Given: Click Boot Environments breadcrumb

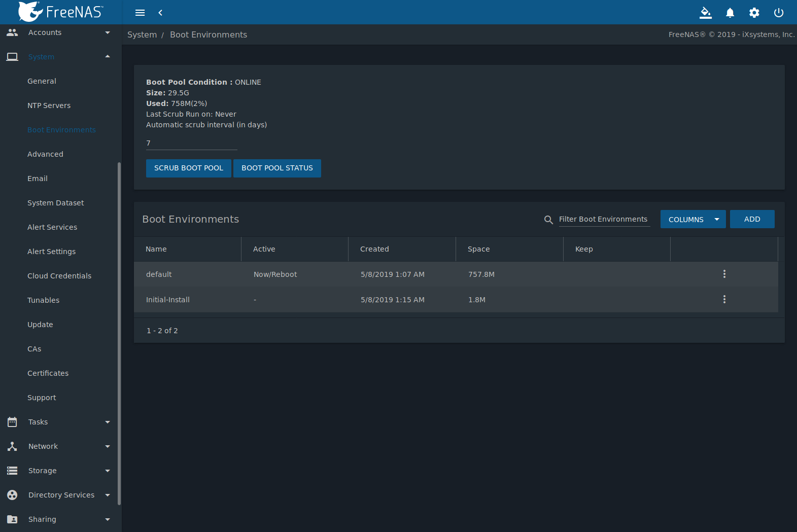Looking at the screenshot, I should pos(209,34).
